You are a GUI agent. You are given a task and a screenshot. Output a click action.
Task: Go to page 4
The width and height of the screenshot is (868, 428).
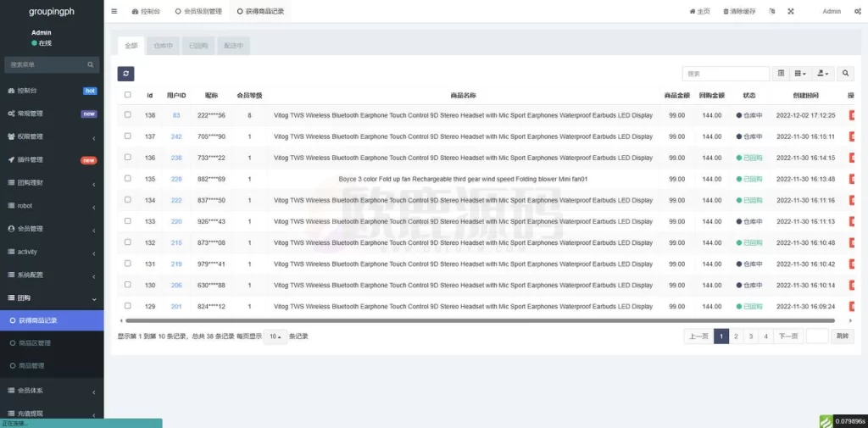[765, 336]
